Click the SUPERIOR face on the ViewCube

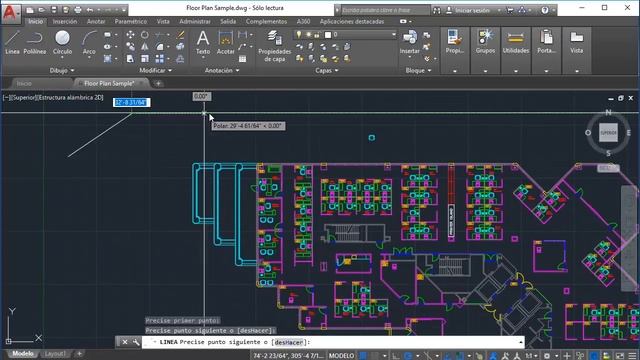pyautogui.click(x=608, y=133)
